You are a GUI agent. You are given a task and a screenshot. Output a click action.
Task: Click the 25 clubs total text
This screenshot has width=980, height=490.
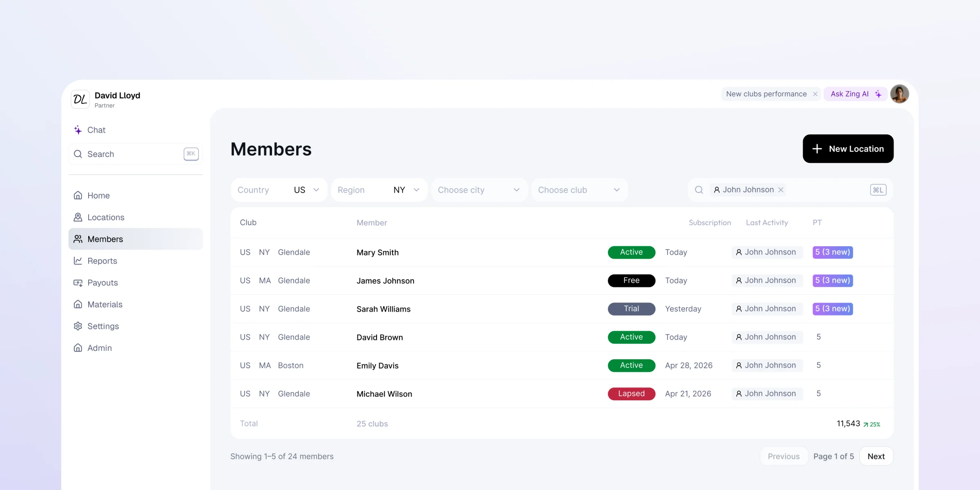[x=372, y=424]
